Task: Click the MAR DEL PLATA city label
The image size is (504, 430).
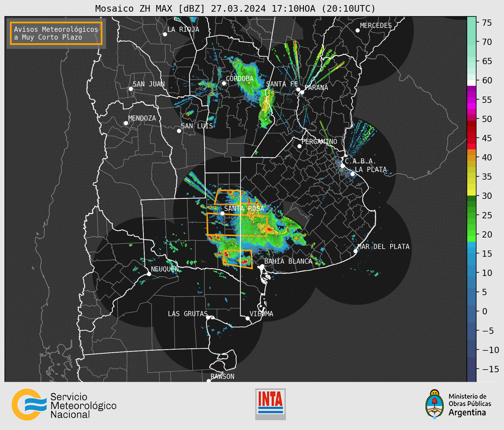Action: pos(383,246)
